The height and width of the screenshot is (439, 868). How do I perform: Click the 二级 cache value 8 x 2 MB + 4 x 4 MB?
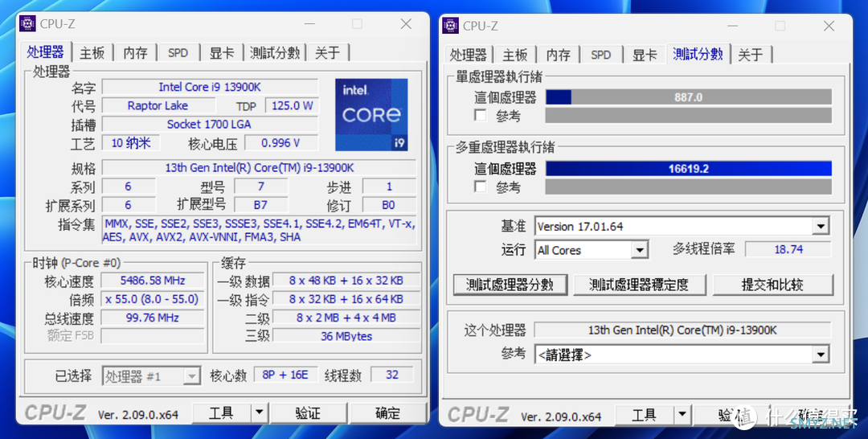[x=346, y=318]
